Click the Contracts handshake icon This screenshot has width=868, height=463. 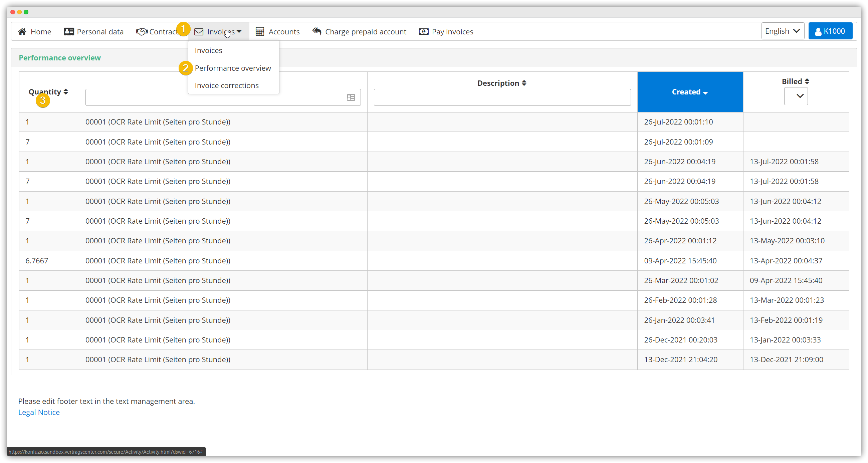click(142, 32)
